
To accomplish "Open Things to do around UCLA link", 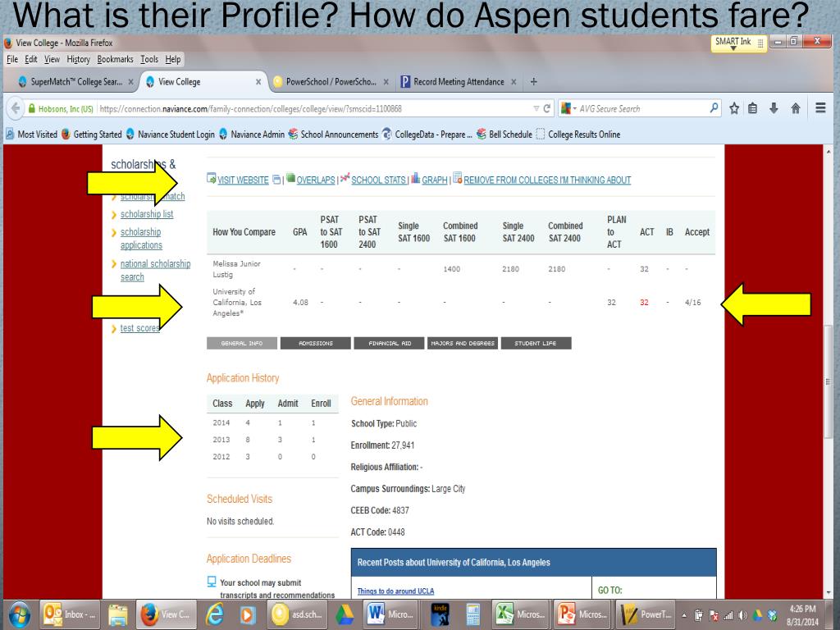I will [x=396, y=591].
